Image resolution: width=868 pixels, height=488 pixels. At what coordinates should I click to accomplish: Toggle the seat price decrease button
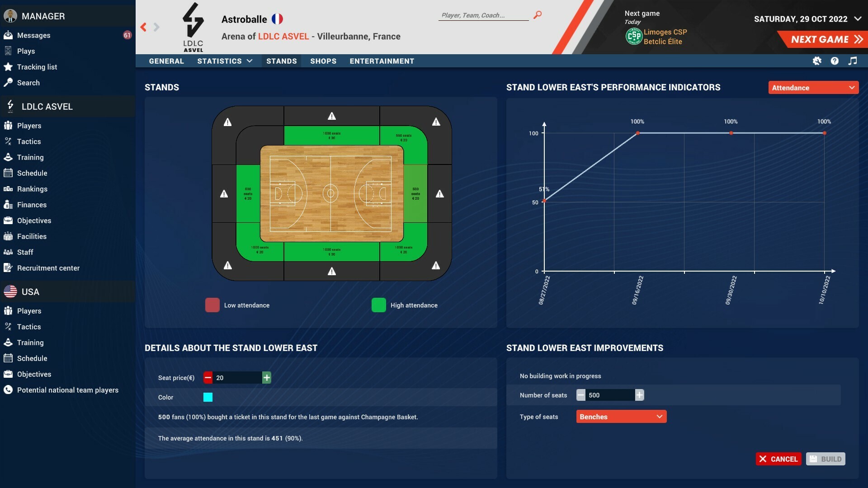tap(208, 377)
